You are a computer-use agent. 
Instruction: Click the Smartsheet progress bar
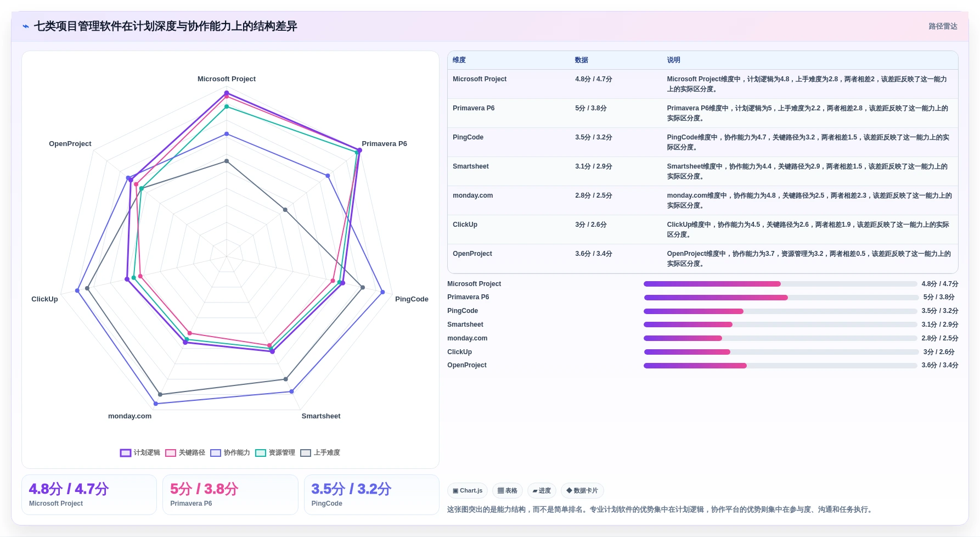click(780, 325)
